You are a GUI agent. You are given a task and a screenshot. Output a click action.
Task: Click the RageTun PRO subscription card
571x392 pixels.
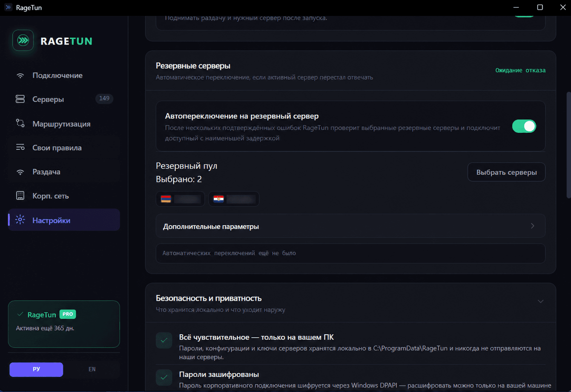[x=64, y=324]
